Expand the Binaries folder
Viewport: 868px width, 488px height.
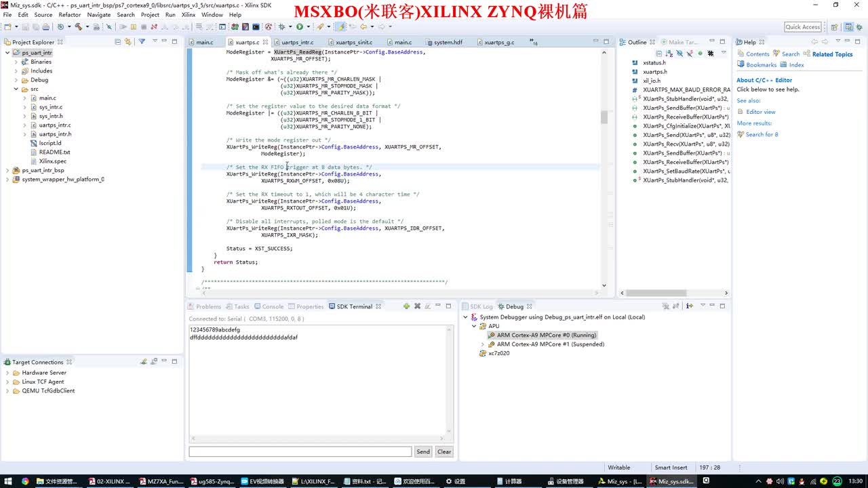(16, 62)
